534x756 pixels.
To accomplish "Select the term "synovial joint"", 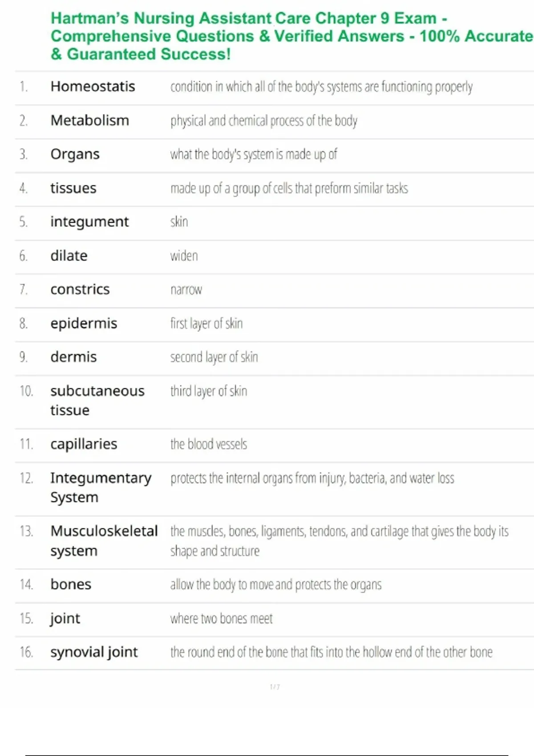I will (x=94, y=652).
